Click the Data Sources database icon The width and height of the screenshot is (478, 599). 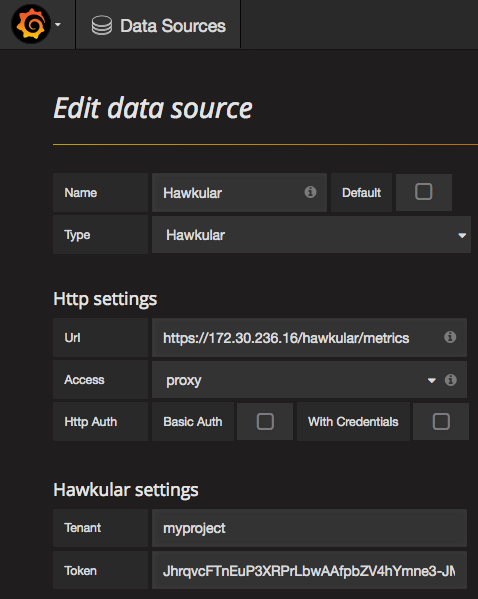(x=102, y=25)
